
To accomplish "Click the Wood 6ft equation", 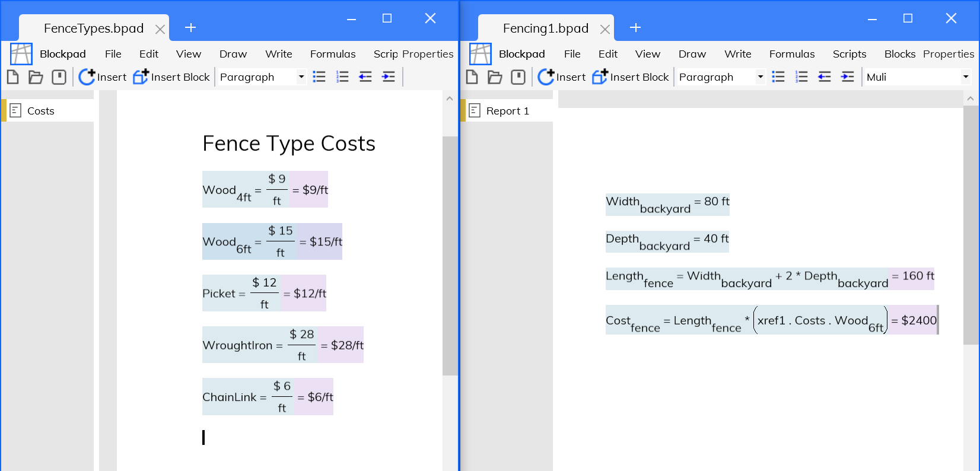I will pos(272,241).
